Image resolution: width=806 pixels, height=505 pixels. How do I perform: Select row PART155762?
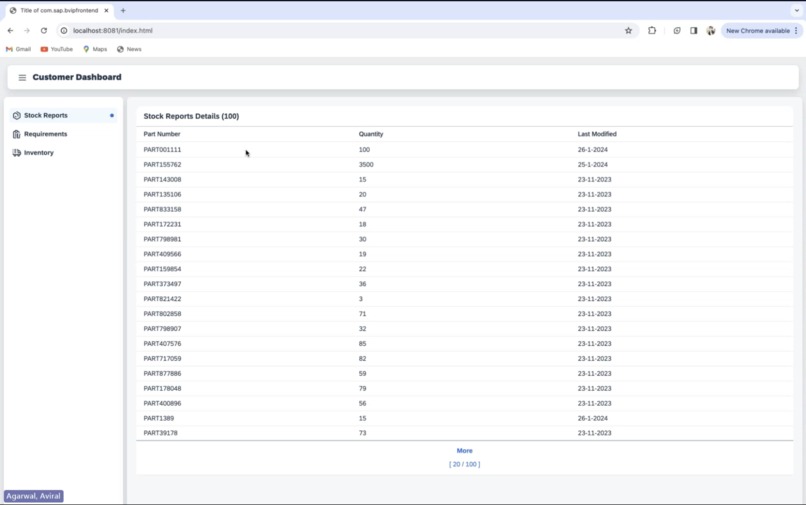(x=464, y=165)
